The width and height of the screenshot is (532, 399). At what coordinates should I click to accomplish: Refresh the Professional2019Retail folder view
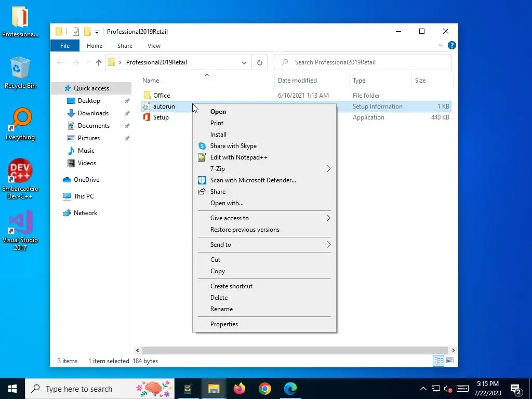[260, 62]
